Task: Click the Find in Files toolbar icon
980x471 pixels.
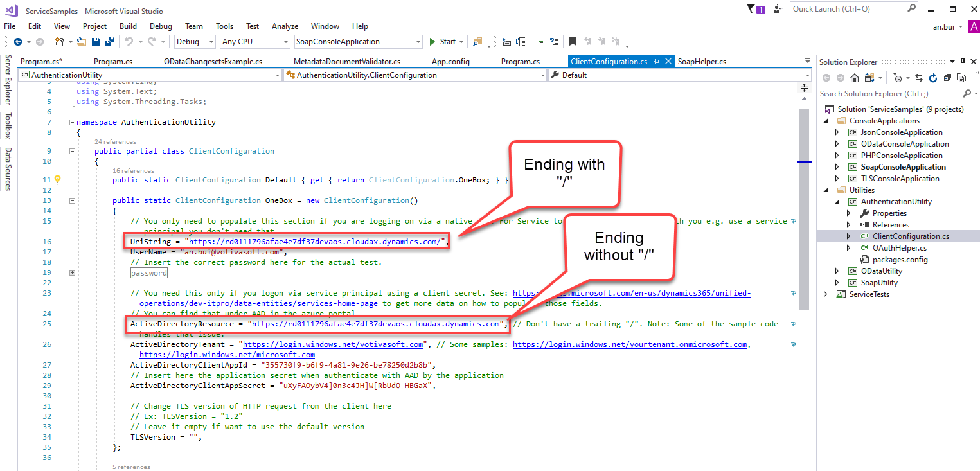Action: coord(477,42)
